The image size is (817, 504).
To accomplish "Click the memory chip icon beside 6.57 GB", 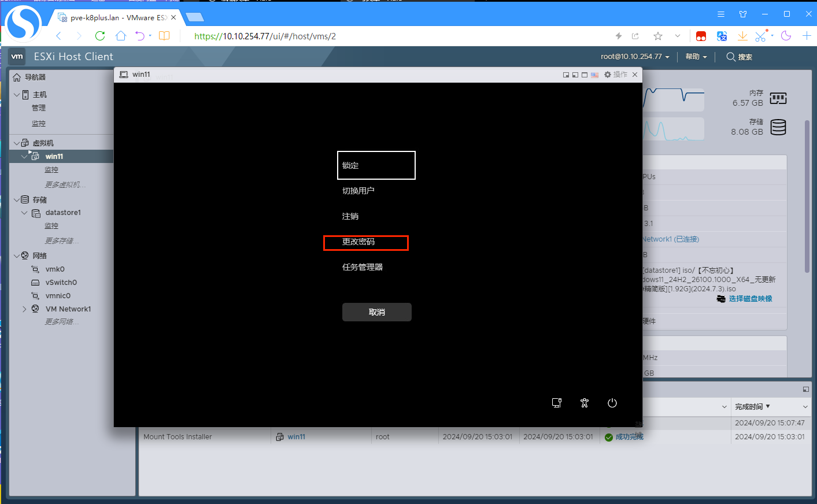I will tap(778, 98).
